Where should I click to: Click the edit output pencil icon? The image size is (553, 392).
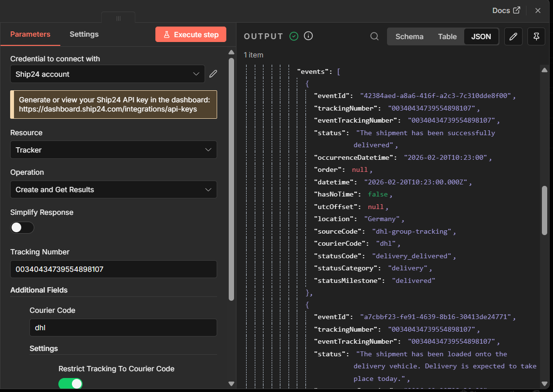[513, 36]
